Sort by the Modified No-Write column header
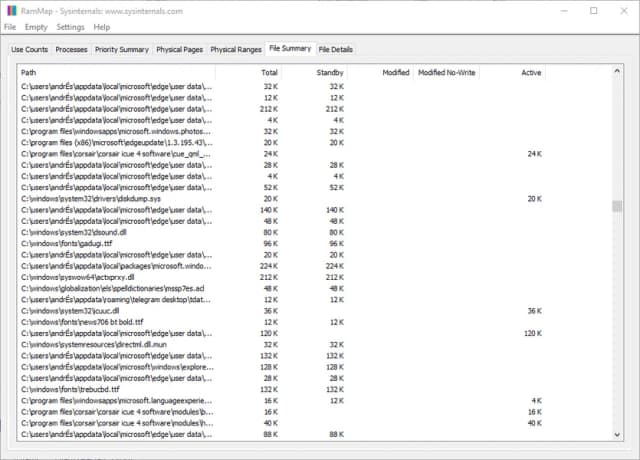The width and height of the screenshot is (640, 460). [447, 73]
